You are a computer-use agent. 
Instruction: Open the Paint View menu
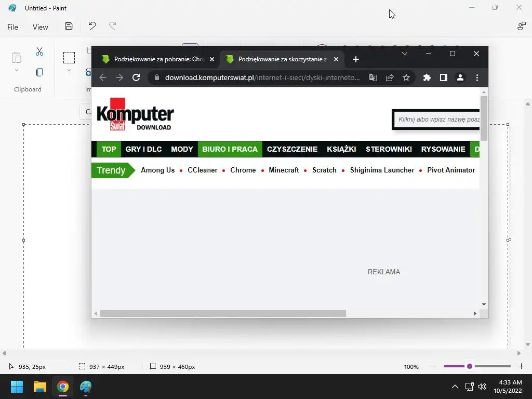40,27
